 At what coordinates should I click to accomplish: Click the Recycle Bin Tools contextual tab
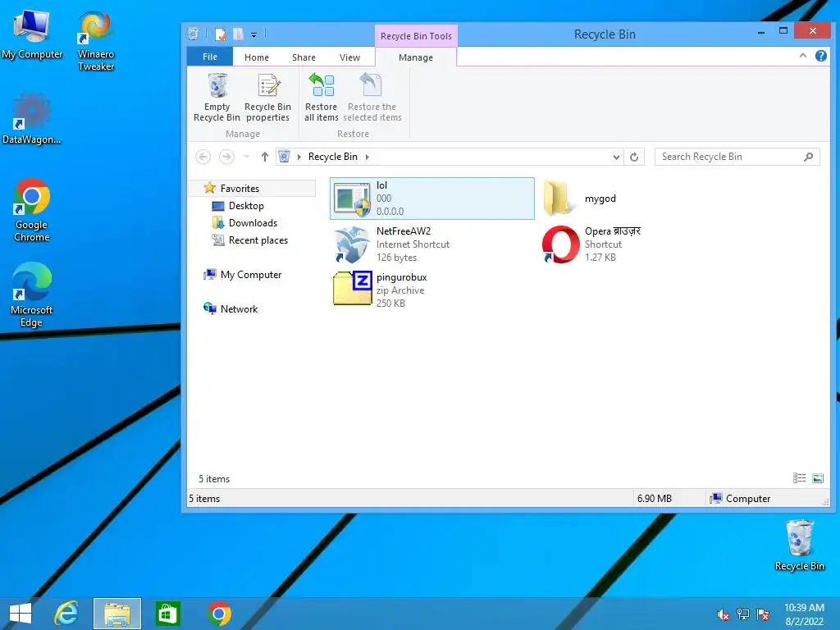click(416, 36)
